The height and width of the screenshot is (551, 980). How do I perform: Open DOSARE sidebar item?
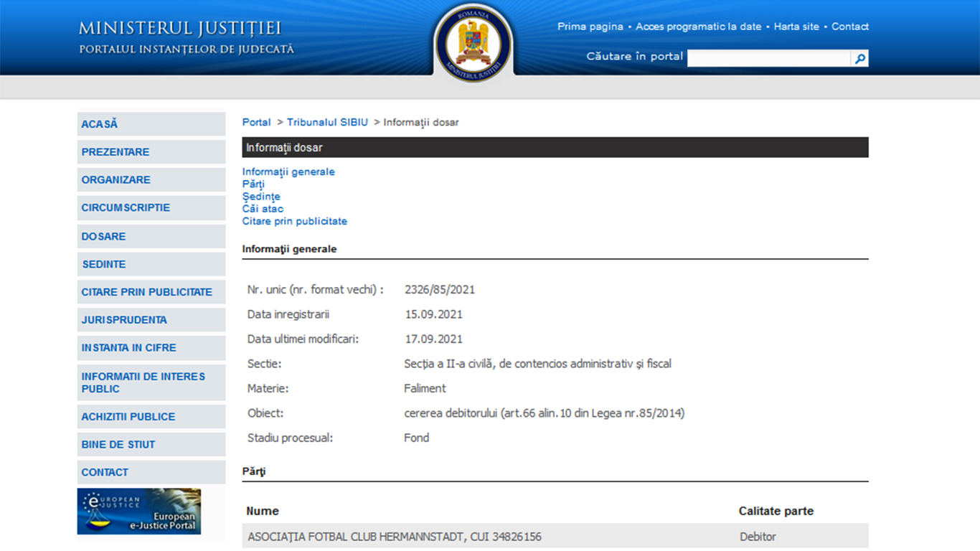151,236
